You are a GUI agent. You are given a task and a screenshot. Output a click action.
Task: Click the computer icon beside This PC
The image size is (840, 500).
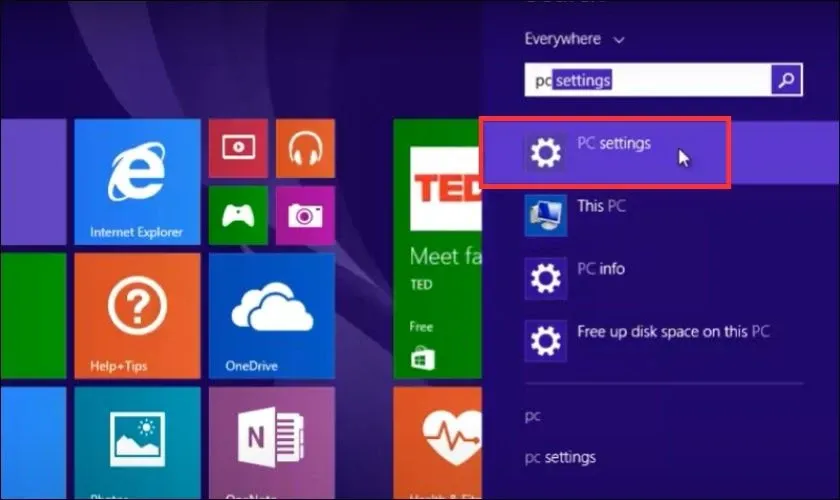[545, 215]
